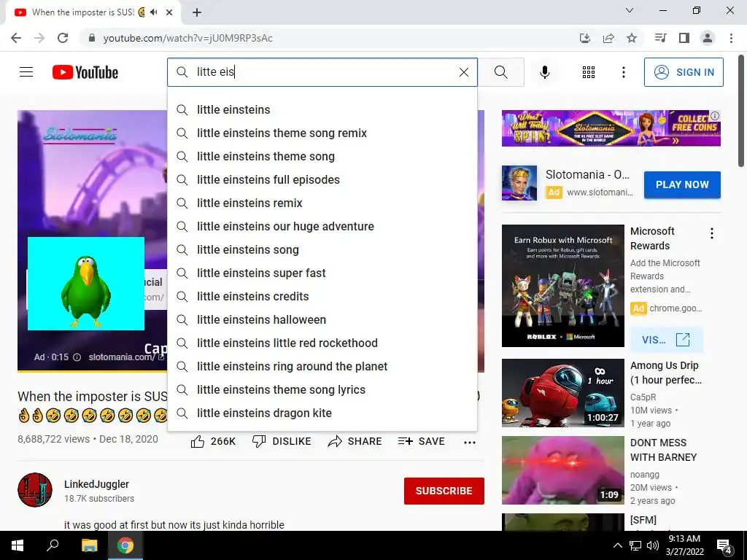Select "little einsteins ring around the planet"

click(x=322, y=366)
